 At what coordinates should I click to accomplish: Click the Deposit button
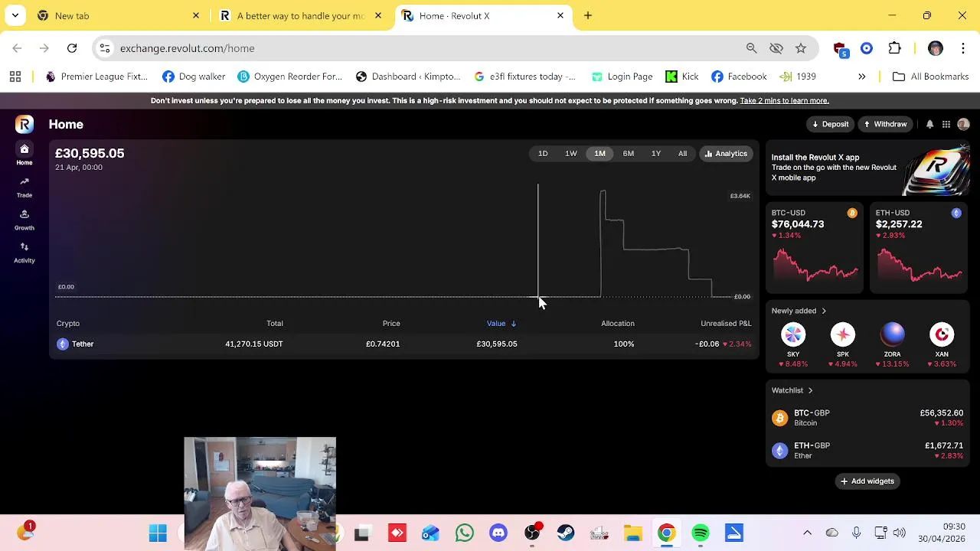pyautogui.click(x=830, y=124)
